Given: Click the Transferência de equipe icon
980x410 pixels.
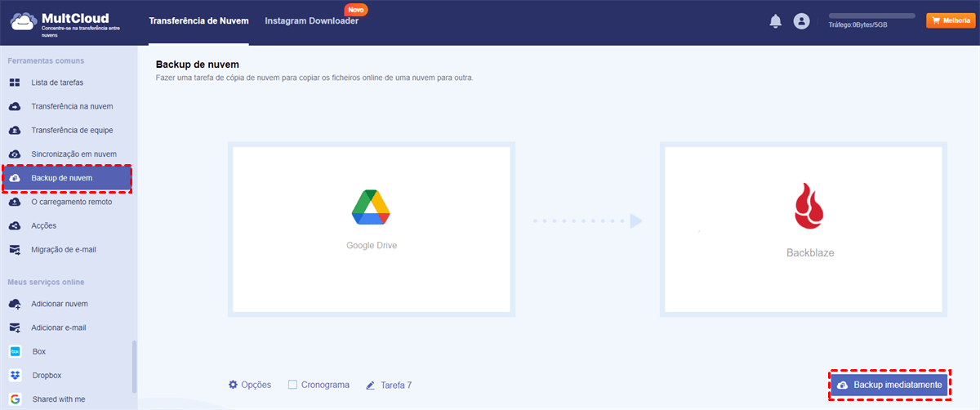Looking at the screenshot, I should point(15,130).
